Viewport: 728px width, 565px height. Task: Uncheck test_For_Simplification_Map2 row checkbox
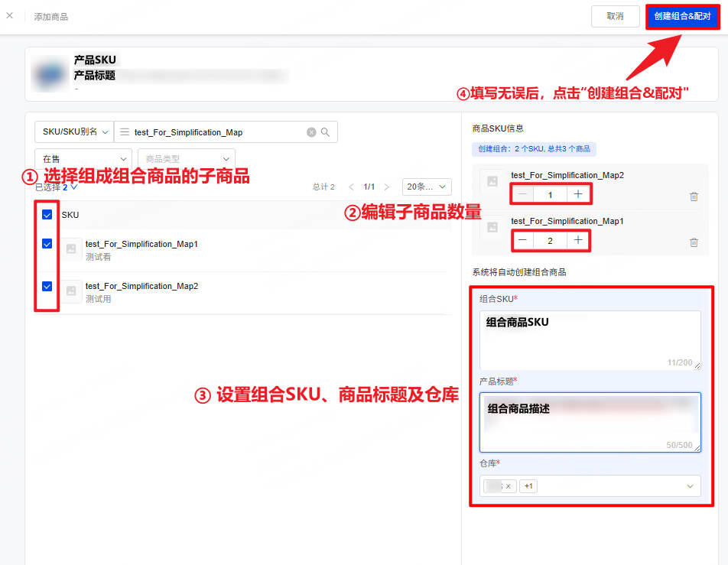(x=47, y=286)
